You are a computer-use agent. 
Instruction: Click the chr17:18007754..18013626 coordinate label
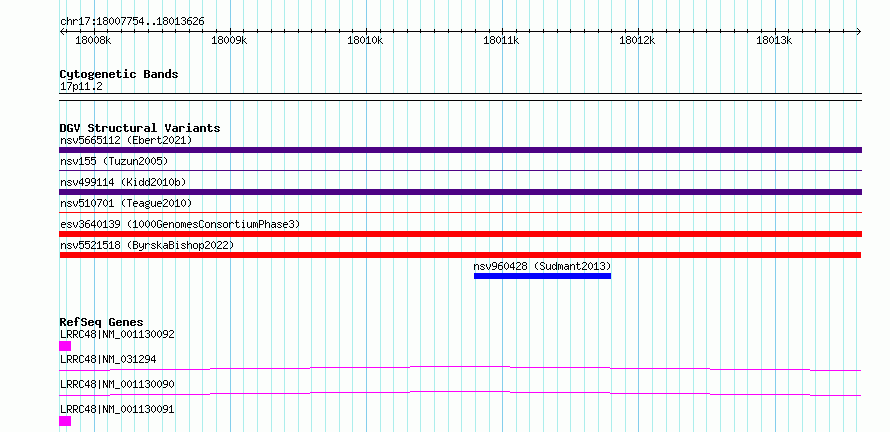132,22
